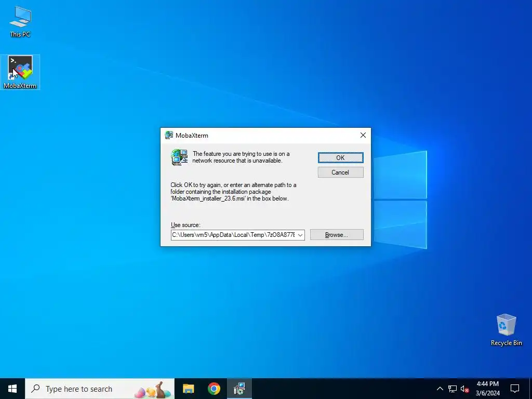Viewport: 532px width, 399px height.
Task: Click the 'MobaXterm_installer_23.6.msi' text
Action: pyautogui.click(x=208, y=198)
